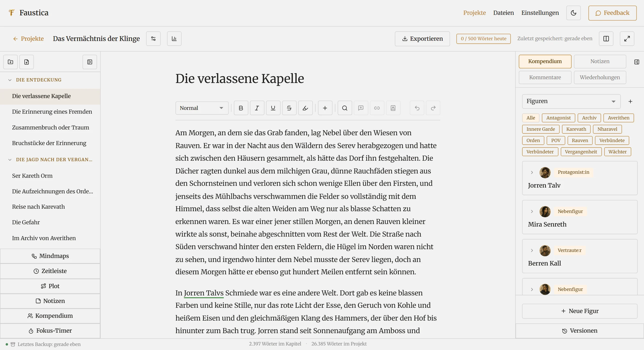Image resolution: width=644 pixels, height=350 pixels.
Task: Add a new document file icon
Action: 26,62
